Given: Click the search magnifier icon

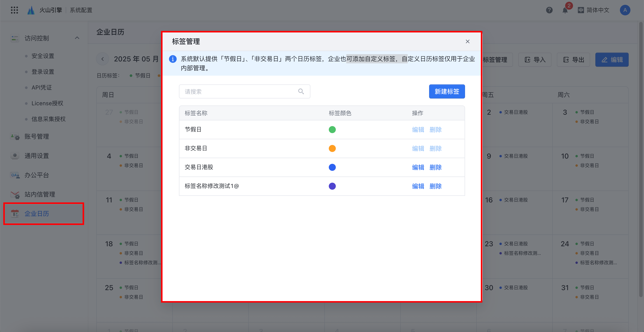Looking at the screenshot, I should pos(301,91).
